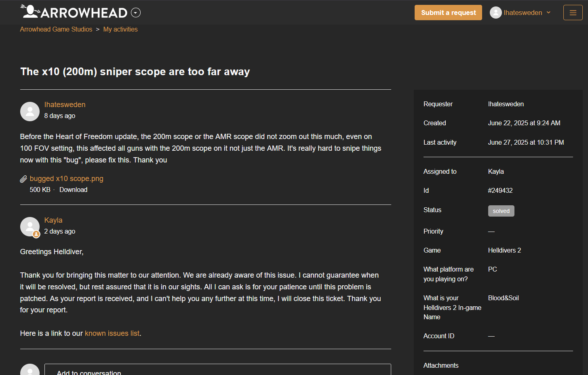Click the Attachments sidebar heading
This screenshot has width=588, height=375.
[441, 365]
